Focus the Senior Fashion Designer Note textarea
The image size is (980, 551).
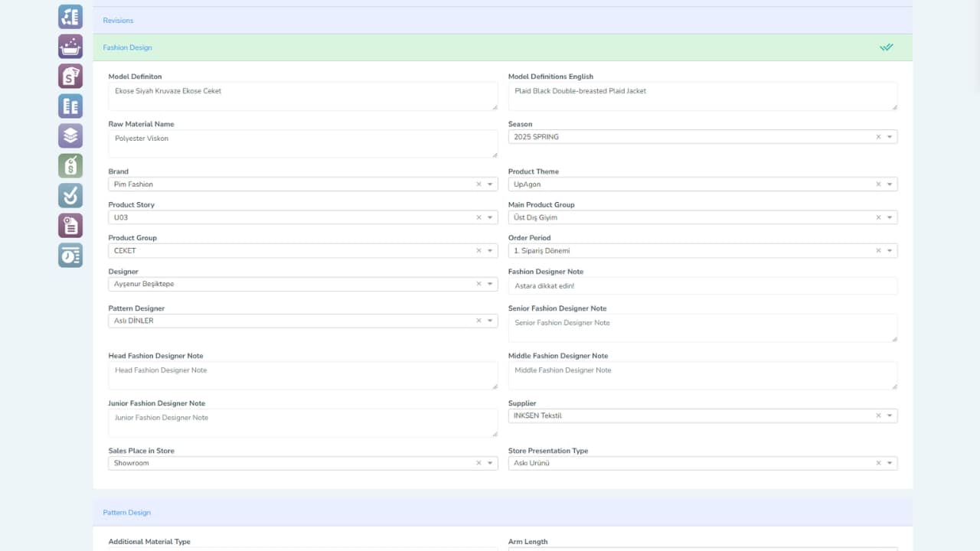tap(702, 328)
